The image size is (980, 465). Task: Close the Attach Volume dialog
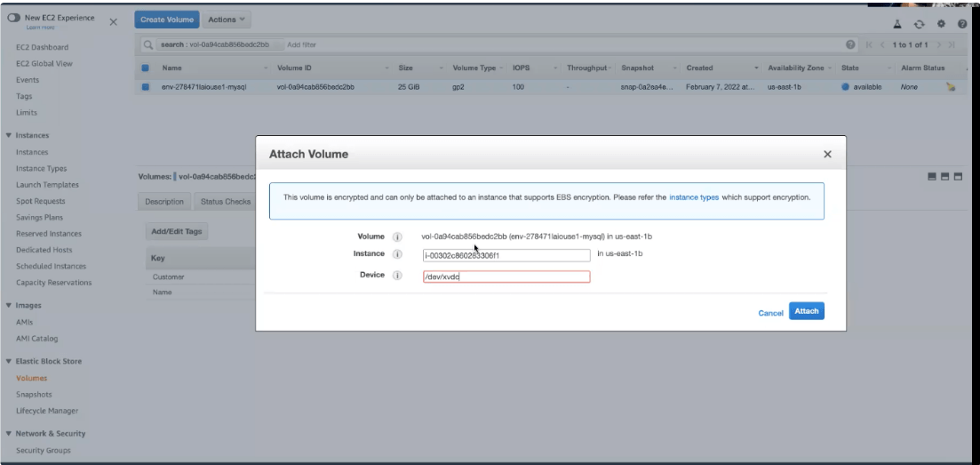pyautogui.click(x=827, y=155)
